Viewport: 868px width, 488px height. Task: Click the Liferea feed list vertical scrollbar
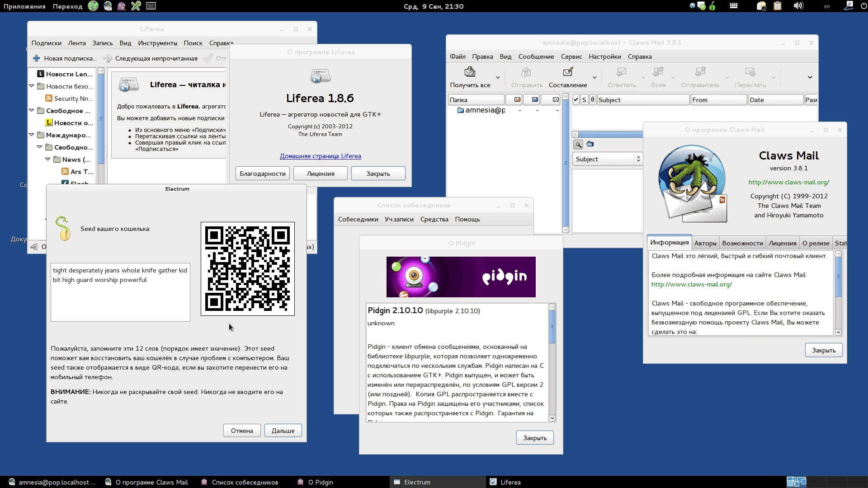point(101,126)
